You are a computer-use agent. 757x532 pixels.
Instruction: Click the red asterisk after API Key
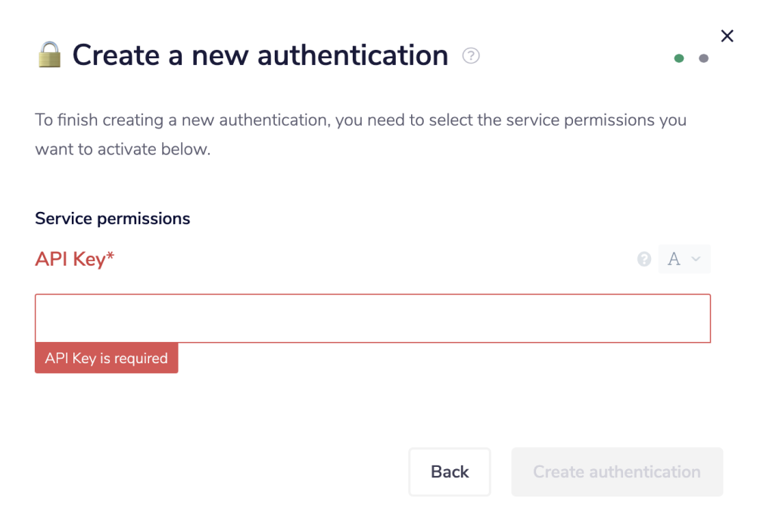tap(111, 257)
